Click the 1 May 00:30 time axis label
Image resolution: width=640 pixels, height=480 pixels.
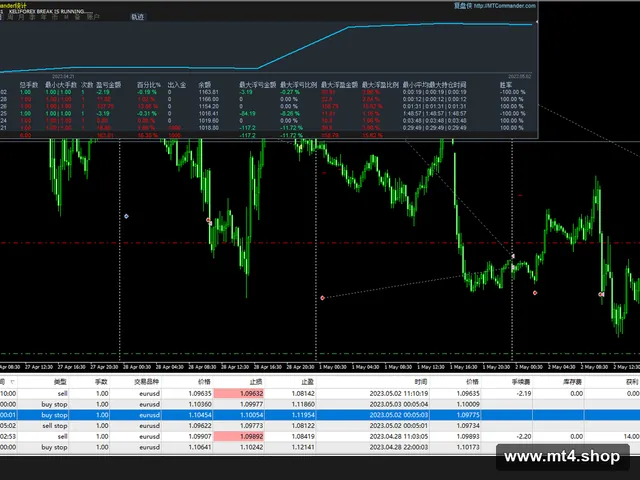[x=333, y=367]
